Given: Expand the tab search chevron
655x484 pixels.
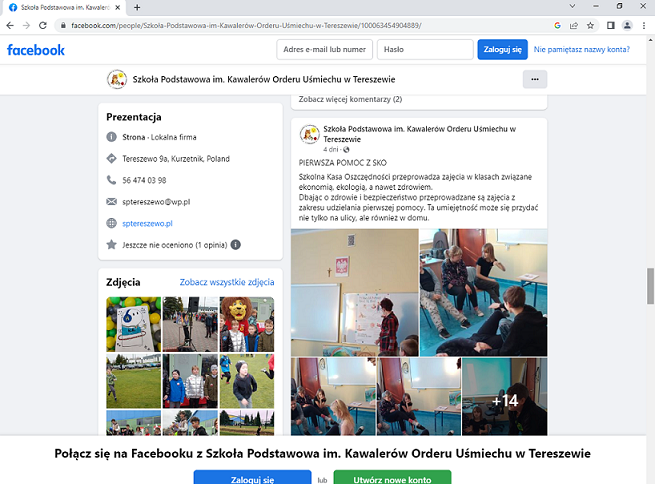Looking at the screenshot, I should tap(572, 6).
